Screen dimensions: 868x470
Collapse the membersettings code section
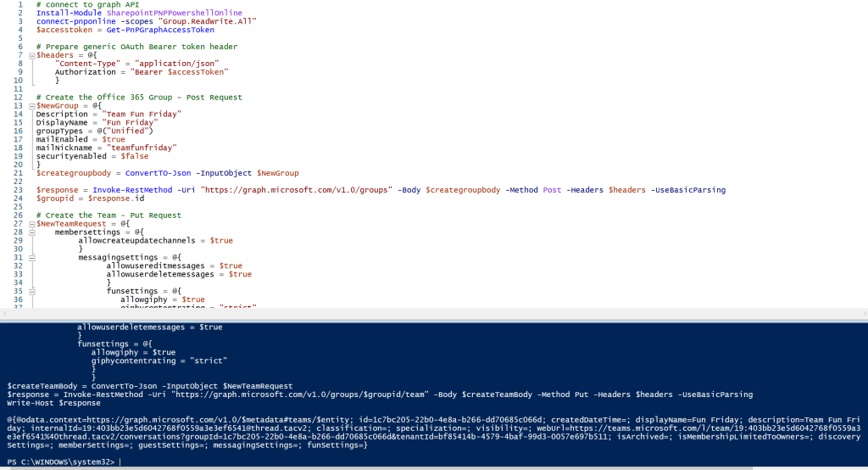coord(31,232)
